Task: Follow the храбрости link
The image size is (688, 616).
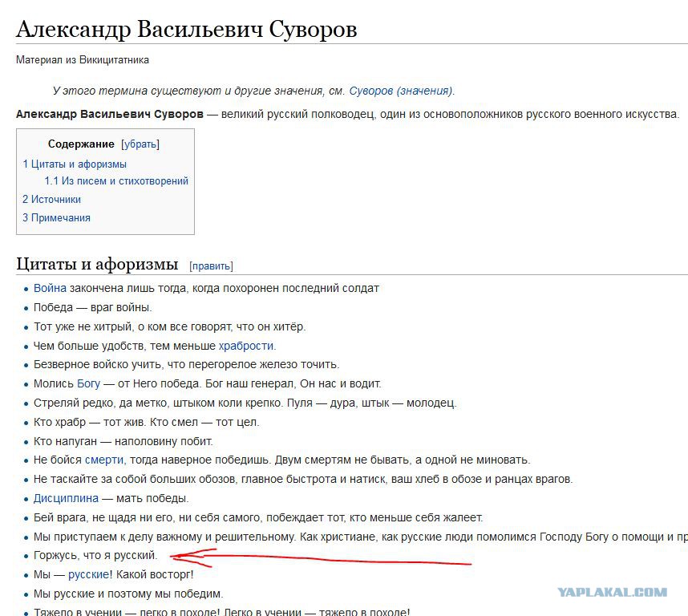Action: click(246, 346)
